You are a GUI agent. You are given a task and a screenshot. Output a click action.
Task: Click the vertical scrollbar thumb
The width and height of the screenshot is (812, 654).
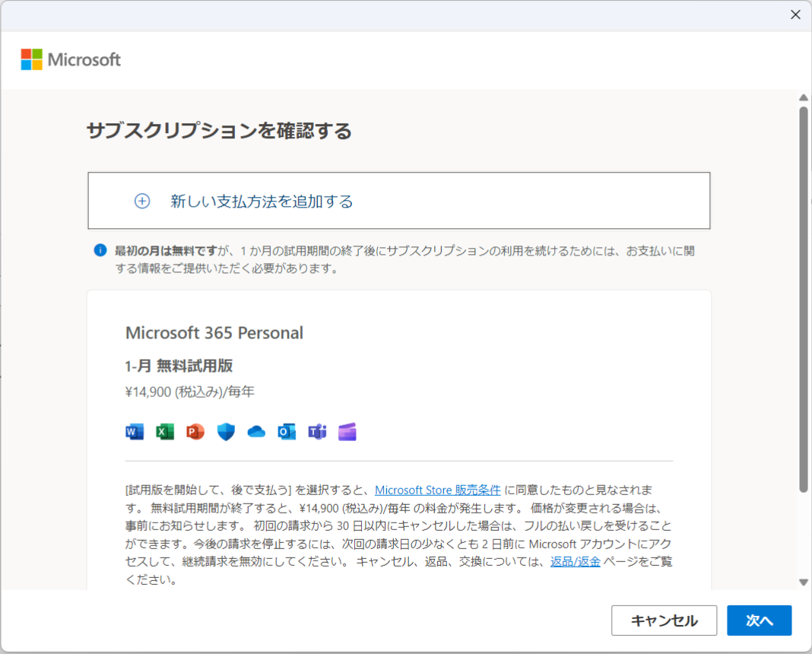coord(803,300)
